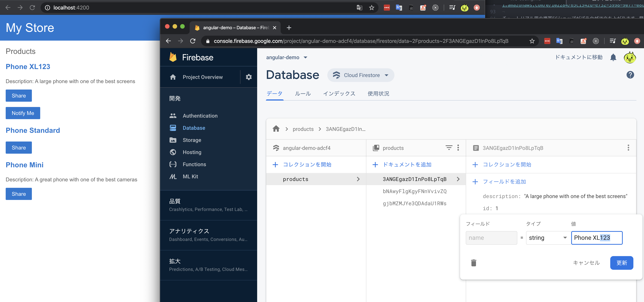Viewport: 644px width, 302px height.
Task: Click the キャンセル cancel button
Action: click(x=586, y=263)
